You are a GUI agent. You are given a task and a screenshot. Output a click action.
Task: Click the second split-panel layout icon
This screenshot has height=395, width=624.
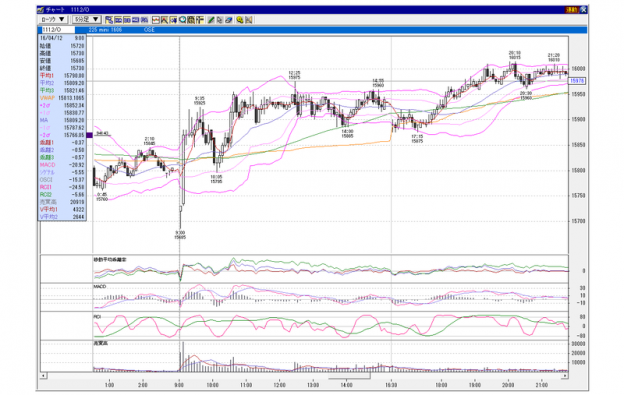[x=127, y=19]
